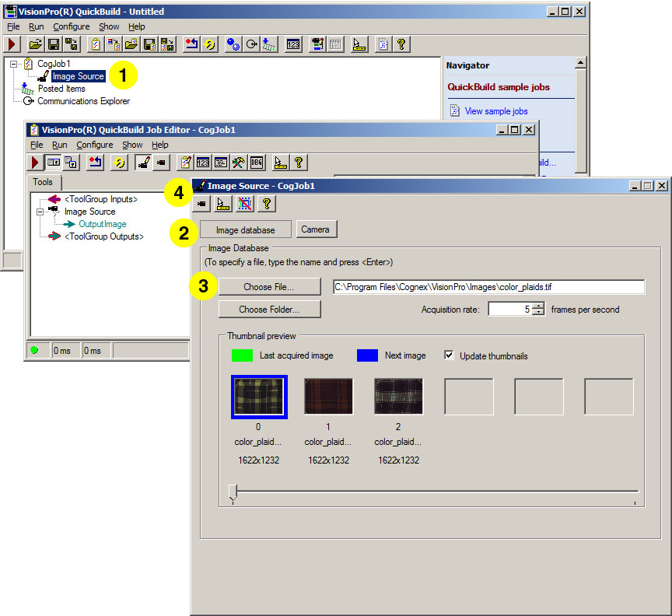Toggle the Update thumbnails checkbox

pyautogui.click(x=449, y=355)
